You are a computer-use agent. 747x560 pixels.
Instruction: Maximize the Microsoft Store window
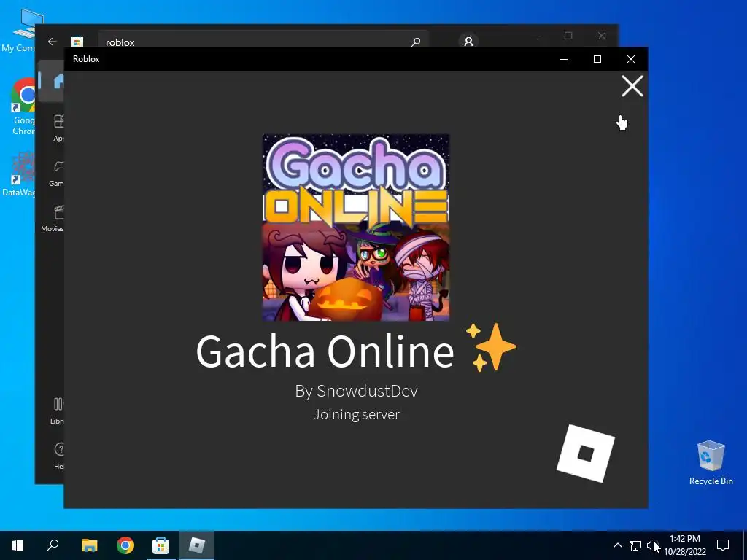click(x=568, y=36)
